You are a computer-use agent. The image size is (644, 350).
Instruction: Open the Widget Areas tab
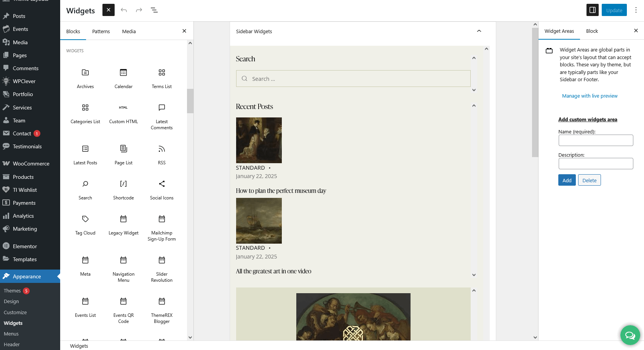(559, 31)
